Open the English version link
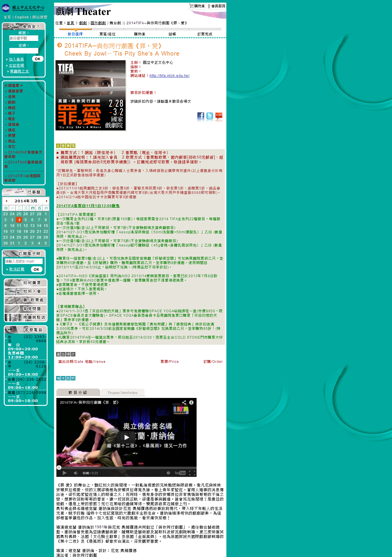 (22, 17)
